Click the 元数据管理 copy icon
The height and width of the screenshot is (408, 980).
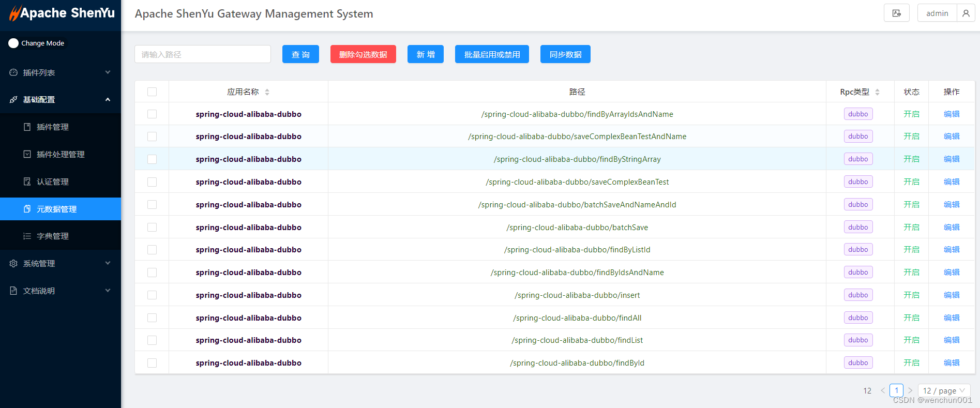click(27, 209)
